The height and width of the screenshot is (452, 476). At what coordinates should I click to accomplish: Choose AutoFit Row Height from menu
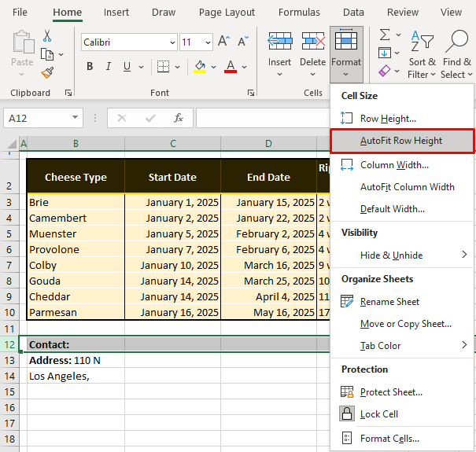point(401,141)
